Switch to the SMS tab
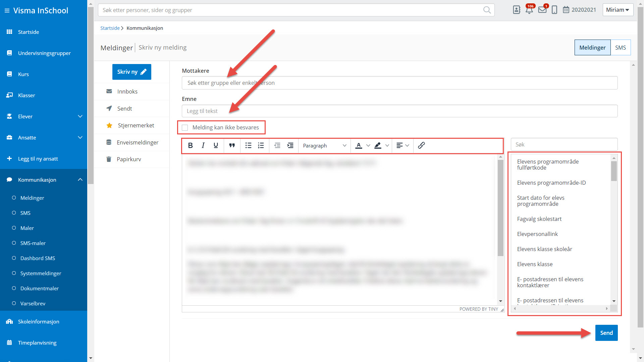 click(x=620, y=48)
